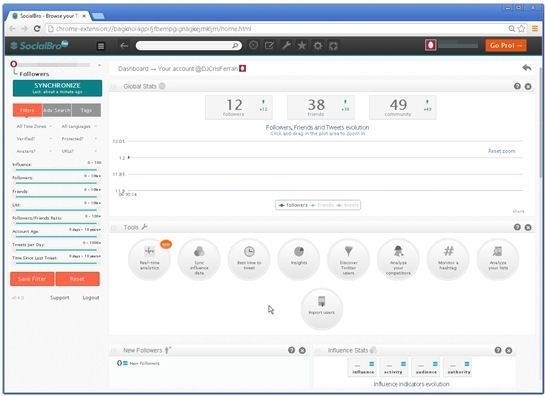Switch to the Tags tab
This screenshot has width=545, height=396.
click(x=86, y=110)
